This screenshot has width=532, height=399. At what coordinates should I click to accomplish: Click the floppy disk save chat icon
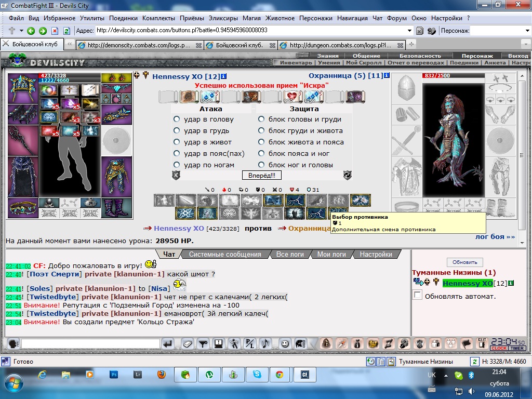(219, 344)
